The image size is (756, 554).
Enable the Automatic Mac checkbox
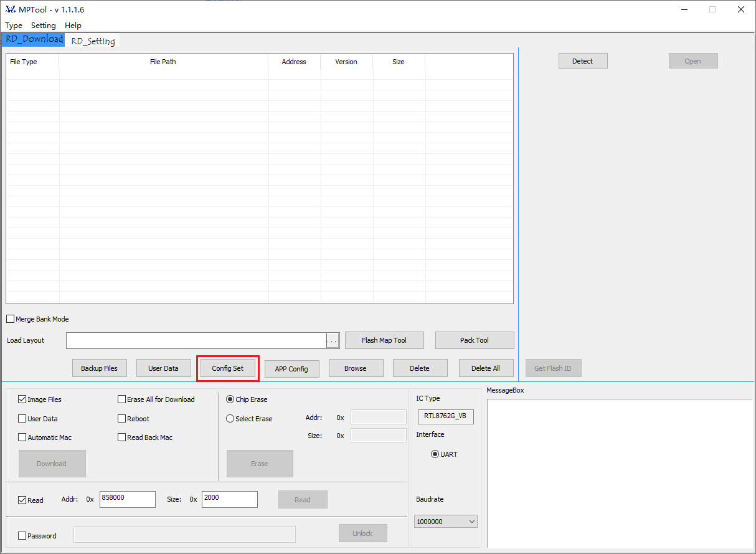click(x=22, y=437)
